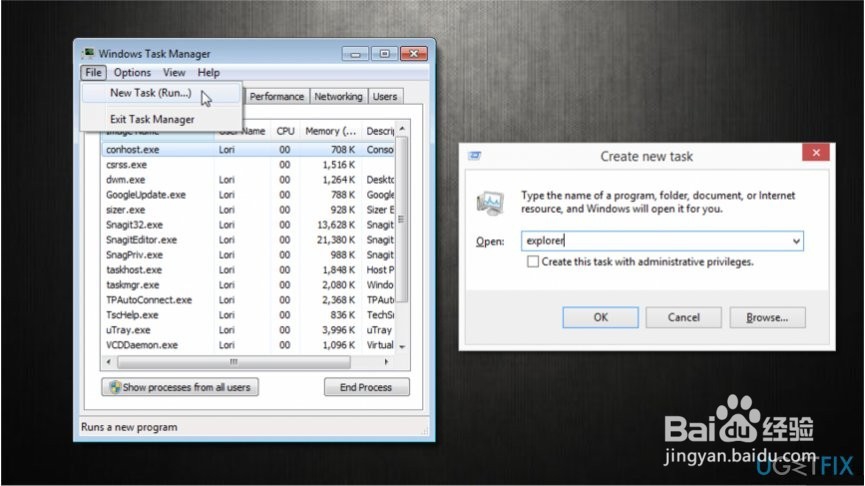Select the GoogleUpdate.exe process row
Screen dimensions: 865x486
click(248, 195)
